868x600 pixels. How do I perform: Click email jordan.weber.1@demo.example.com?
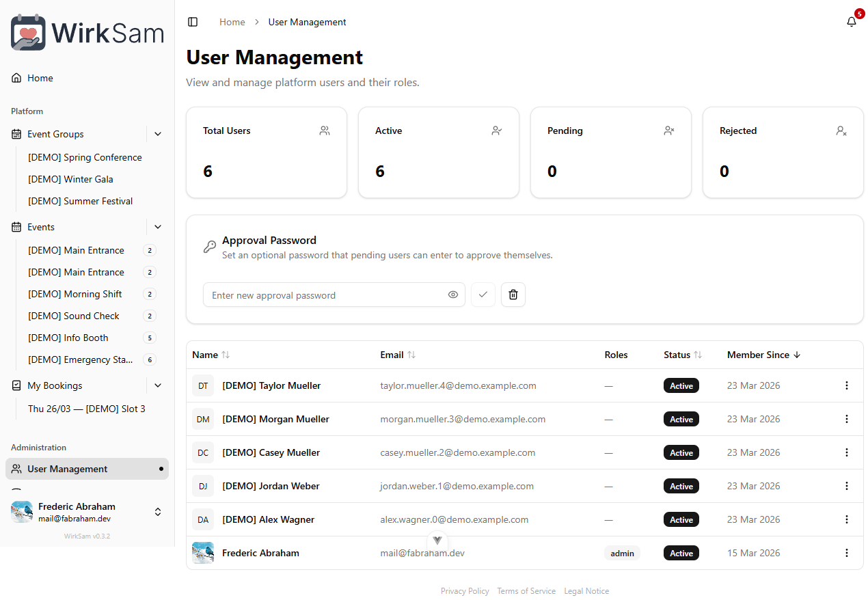click(x=457, y=486)
